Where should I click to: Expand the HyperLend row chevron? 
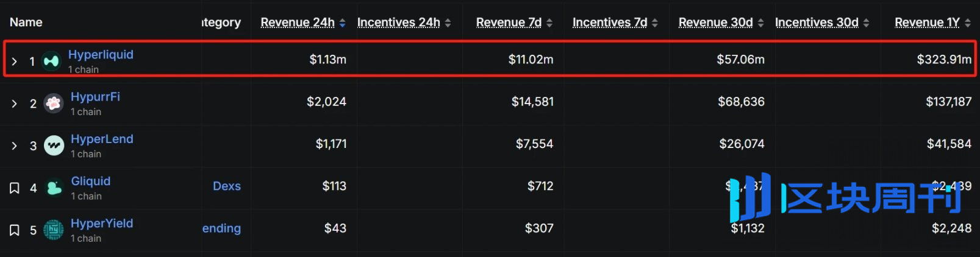click(x=15, y=146)
